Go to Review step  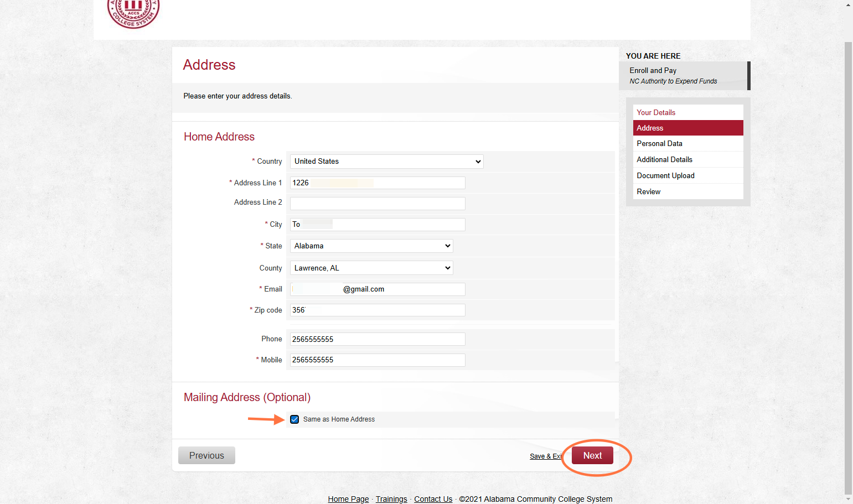688,191
